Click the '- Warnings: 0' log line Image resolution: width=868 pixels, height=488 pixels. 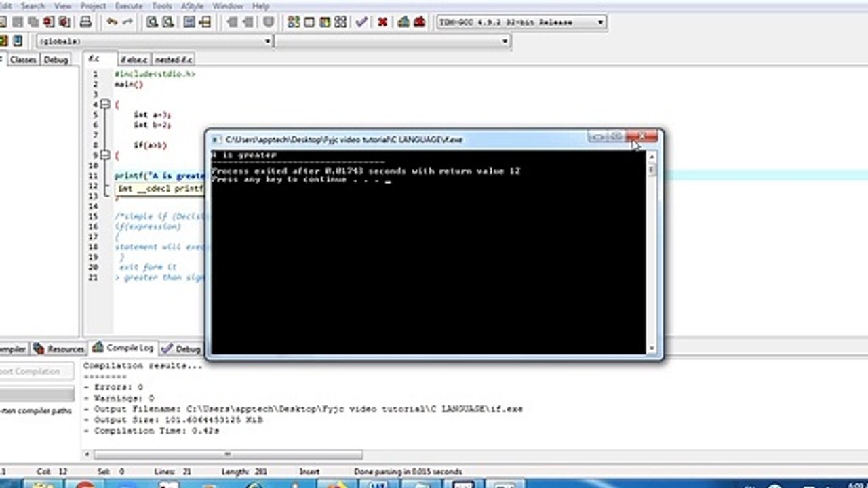[119, 398]
